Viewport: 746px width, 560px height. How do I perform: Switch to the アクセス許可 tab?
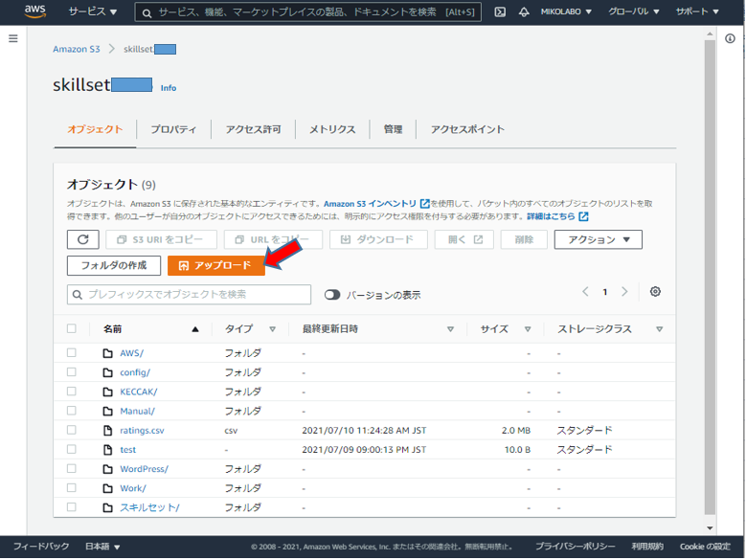tap(253, 129)
